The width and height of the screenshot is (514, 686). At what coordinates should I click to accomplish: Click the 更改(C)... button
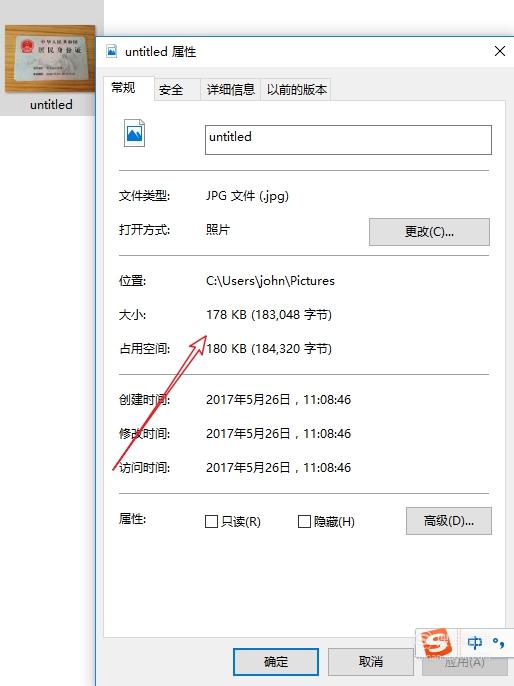pyautogui.click(x=429, y=232)
